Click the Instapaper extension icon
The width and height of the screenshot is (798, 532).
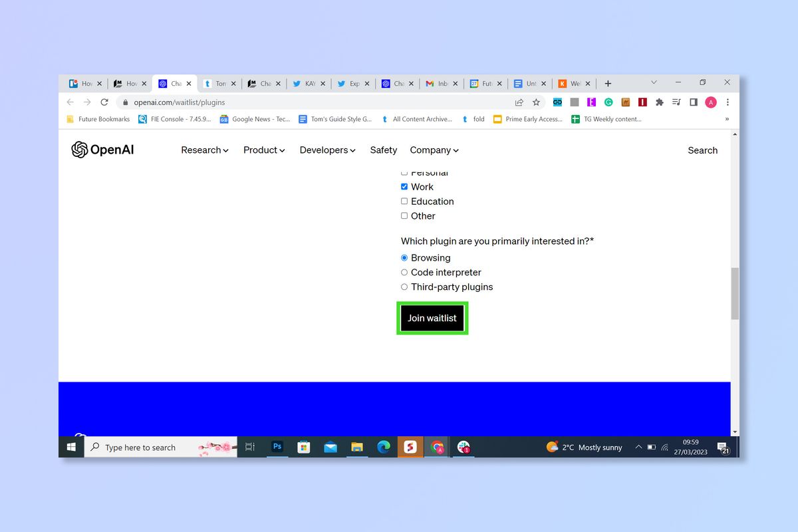(642, 102)
